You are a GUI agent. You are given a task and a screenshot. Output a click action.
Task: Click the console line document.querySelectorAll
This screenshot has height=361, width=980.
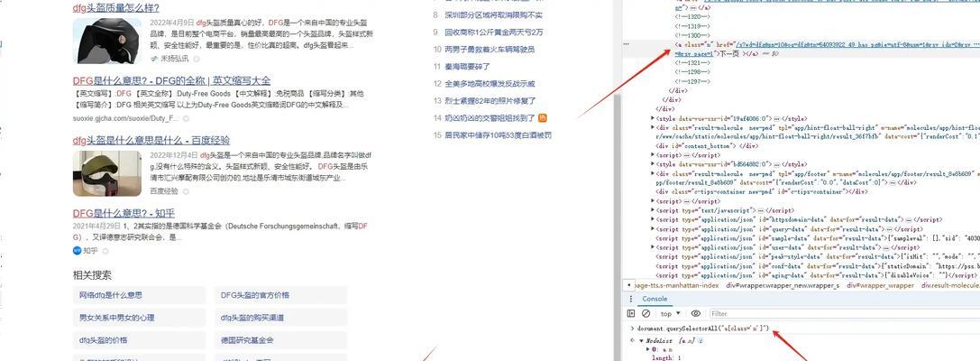tap(702, 329)
